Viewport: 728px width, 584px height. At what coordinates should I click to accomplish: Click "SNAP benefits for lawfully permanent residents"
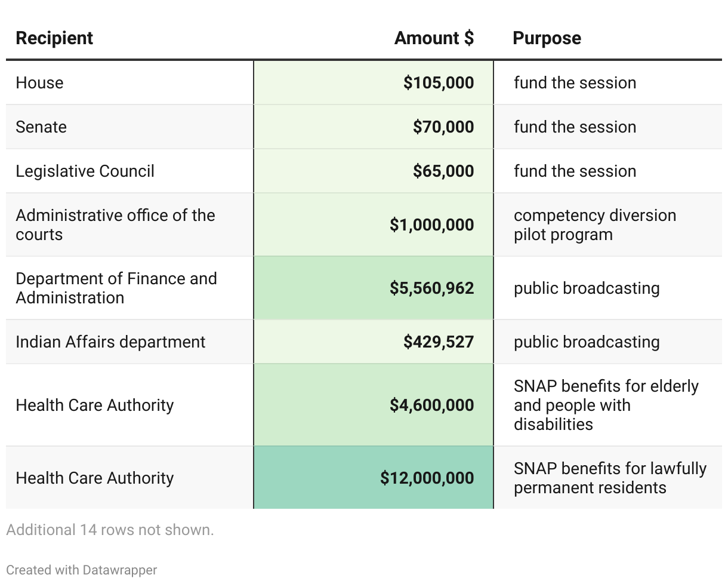point(609,478)
